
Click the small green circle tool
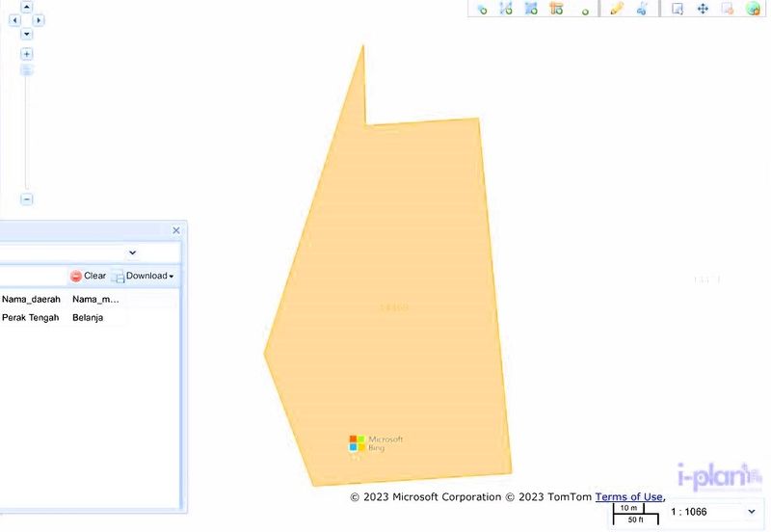click(584, 12)
